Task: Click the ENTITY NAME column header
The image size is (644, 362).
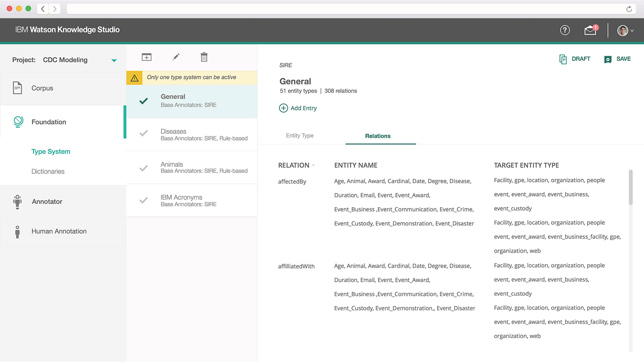Action: [355, 166]
